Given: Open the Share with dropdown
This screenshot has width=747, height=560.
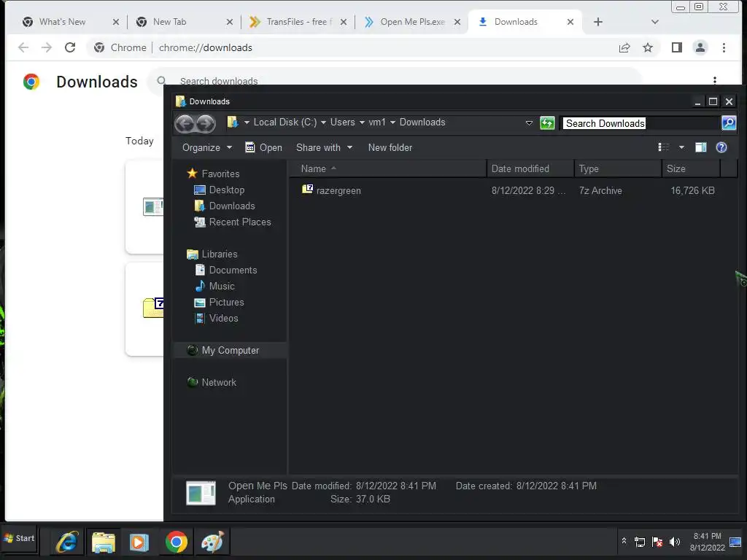Looking at the screenshot, I should [324, 147].
